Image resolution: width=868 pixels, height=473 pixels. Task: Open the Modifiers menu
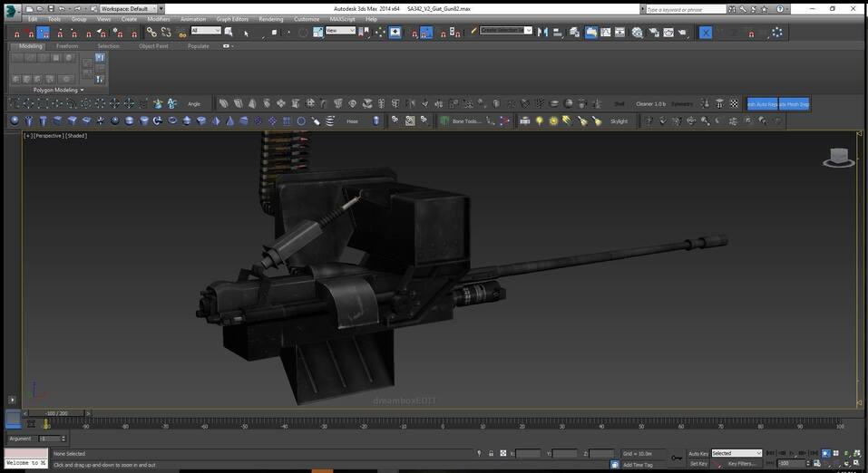point(158,19)
